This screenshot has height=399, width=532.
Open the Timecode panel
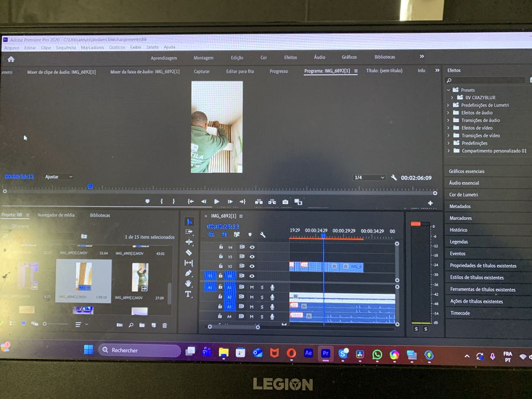pyautogui.click(x=460, y=313)
